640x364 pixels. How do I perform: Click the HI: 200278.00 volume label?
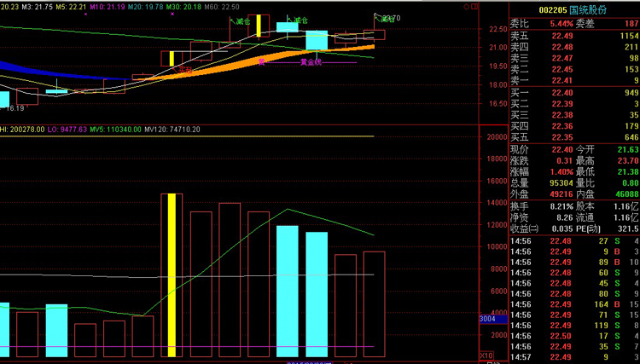(x=22, y=130)
